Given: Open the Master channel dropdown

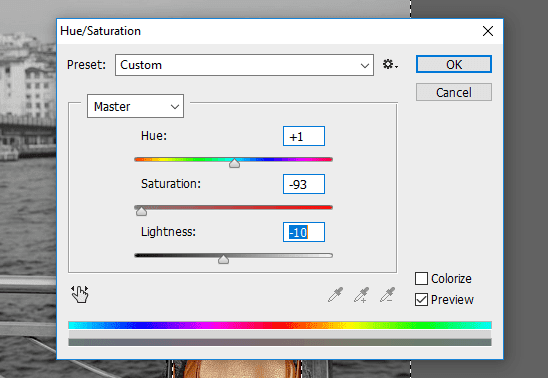Looking at the screenshot, I should 135,106.
